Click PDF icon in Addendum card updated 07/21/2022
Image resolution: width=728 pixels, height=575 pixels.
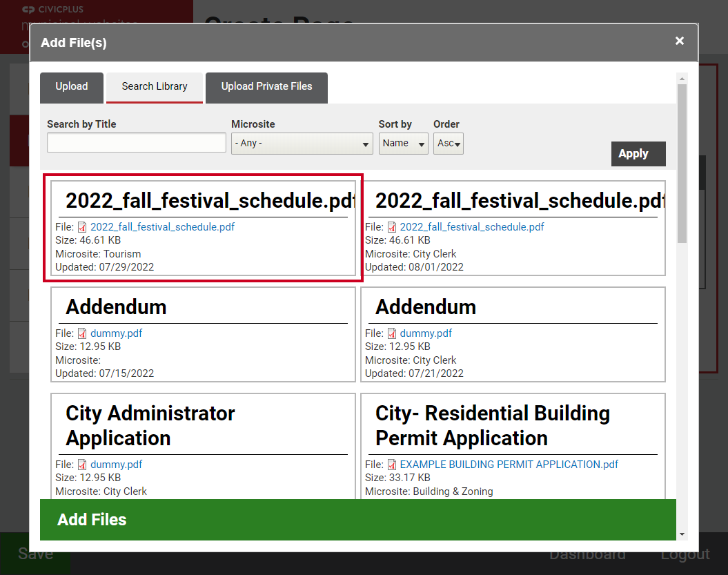392,333
